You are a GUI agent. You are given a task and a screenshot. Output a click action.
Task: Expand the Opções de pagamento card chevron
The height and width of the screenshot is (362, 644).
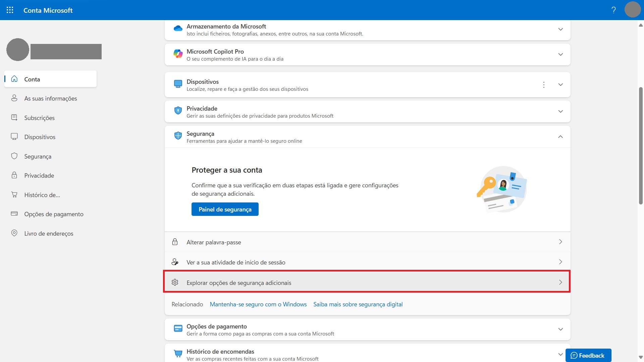click(560, 329)
